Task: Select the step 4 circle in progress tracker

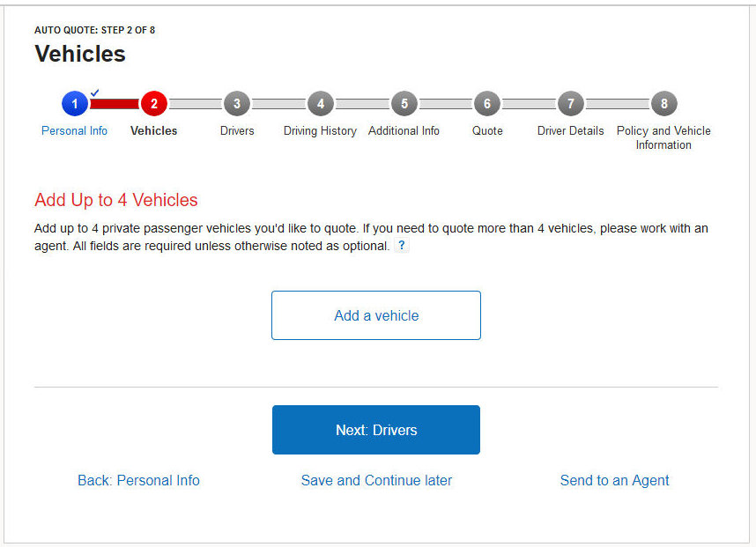Action: coord(320,104)
